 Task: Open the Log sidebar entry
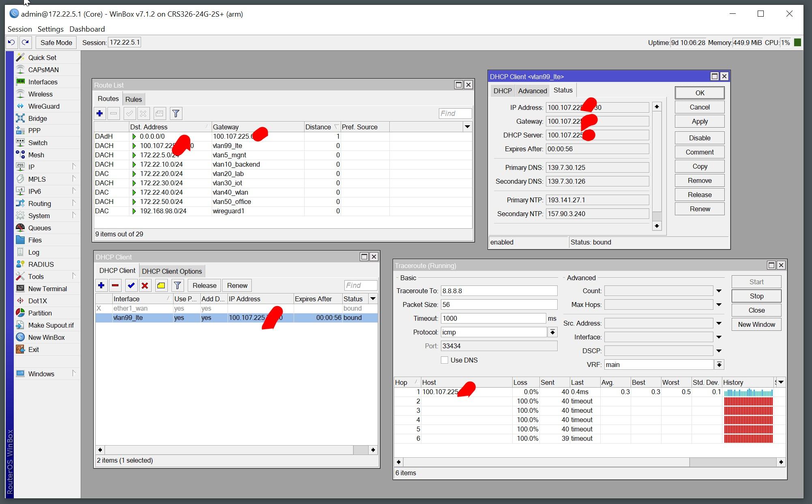(34, 252)
